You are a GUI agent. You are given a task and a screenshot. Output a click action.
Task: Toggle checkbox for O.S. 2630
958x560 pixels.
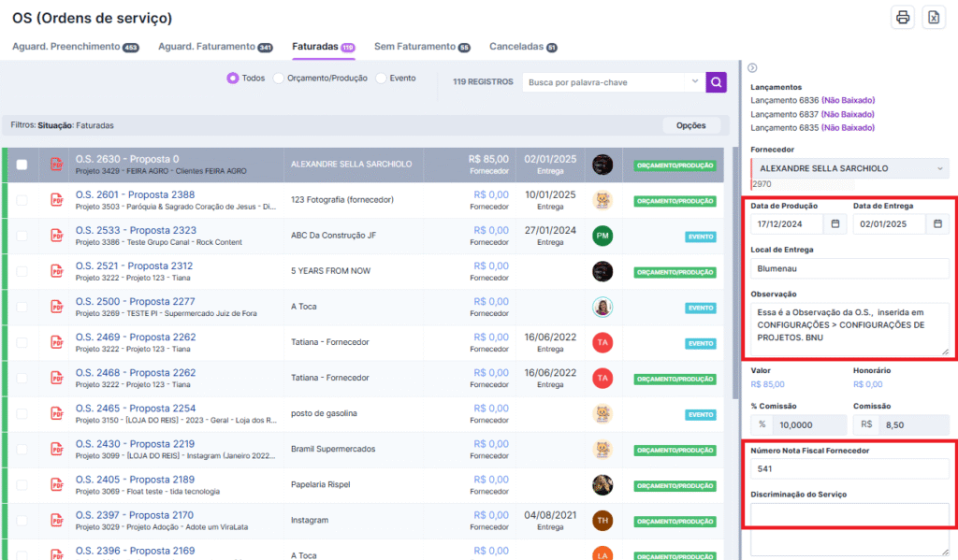(22, 165)
